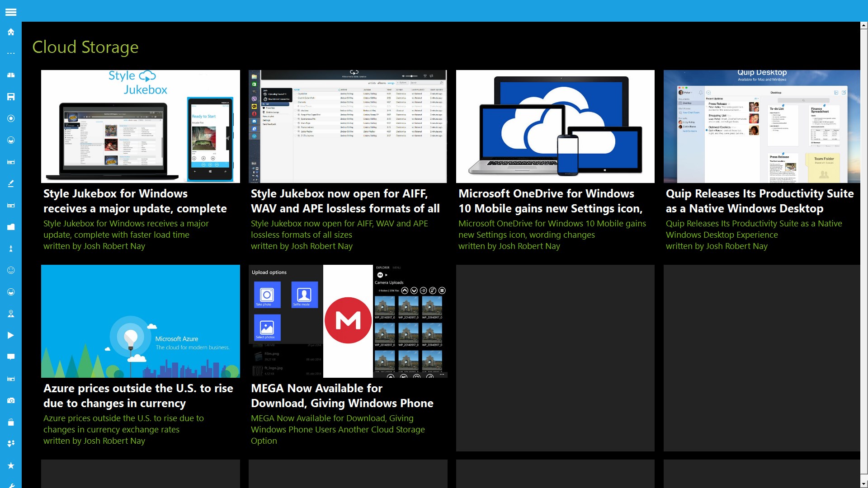This screenshot has width=868, height=488.
Task: Click the map pin sidebar icon
Action: pyautogui.click(x=11, y=314)
